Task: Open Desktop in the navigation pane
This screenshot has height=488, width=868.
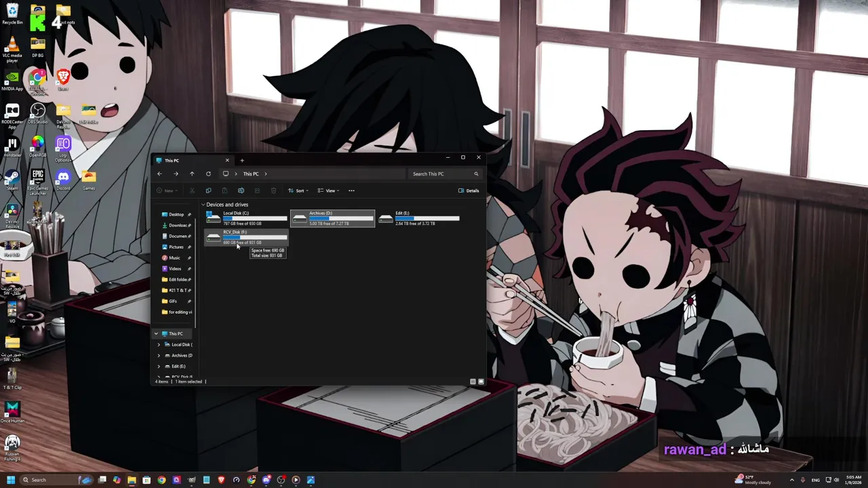Action: 176,214
